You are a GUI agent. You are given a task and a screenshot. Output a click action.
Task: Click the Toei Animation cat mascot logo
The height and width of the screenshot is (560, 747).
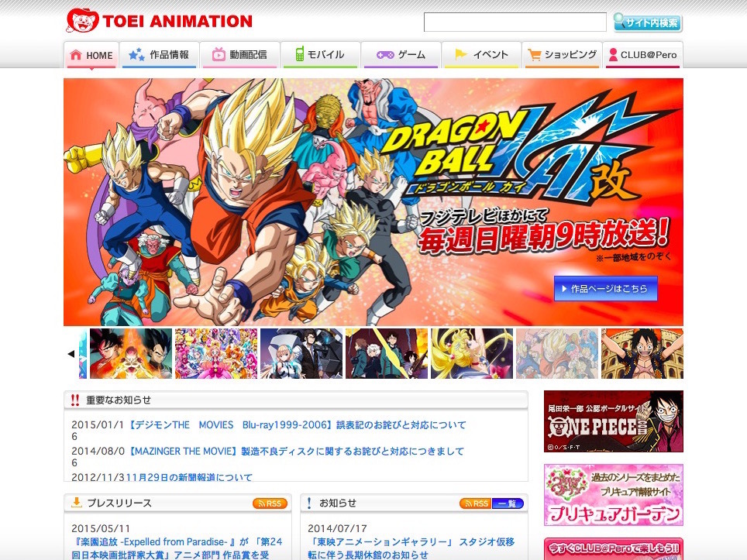[81, 19]
